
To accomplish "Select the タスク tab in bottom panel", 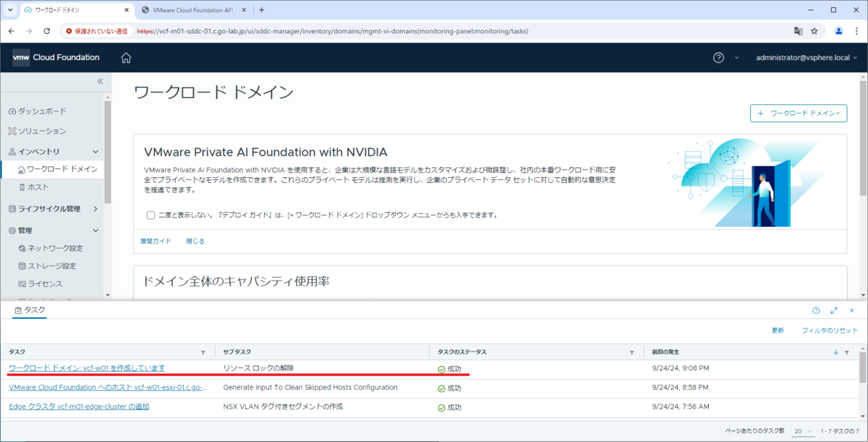I will (30, 310).
